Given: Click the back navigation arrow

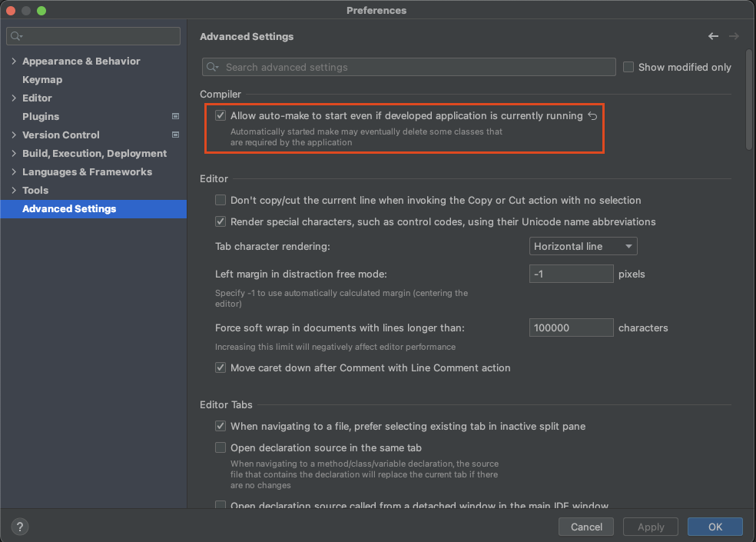Looking at the screenshot, I should click(x=713, y=36).
